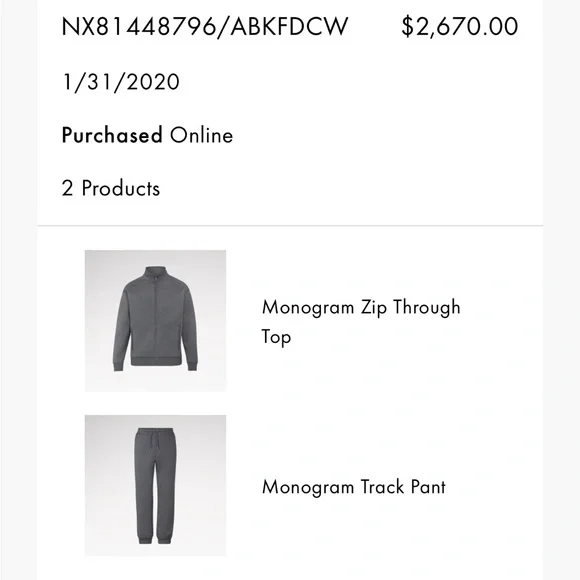
Task: Click the Monogram Zip Through Top title
Action: click(x=361, y=322)
